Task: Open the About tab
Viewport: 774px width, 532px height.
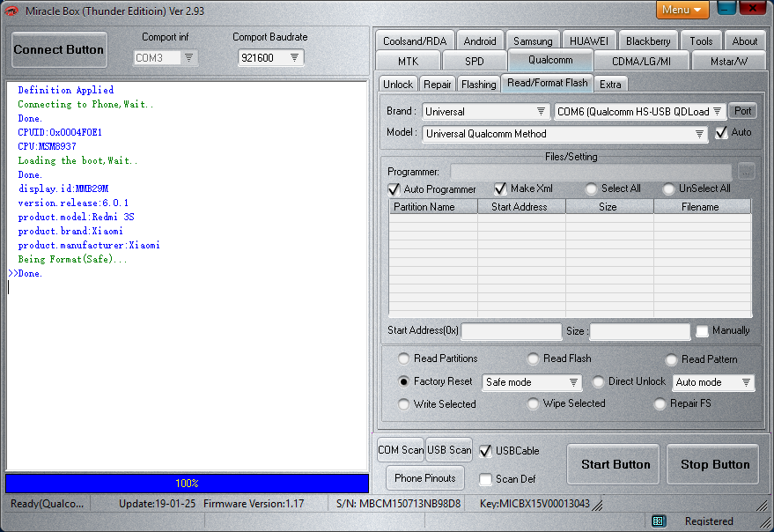Action: click(x=744, y=41)
